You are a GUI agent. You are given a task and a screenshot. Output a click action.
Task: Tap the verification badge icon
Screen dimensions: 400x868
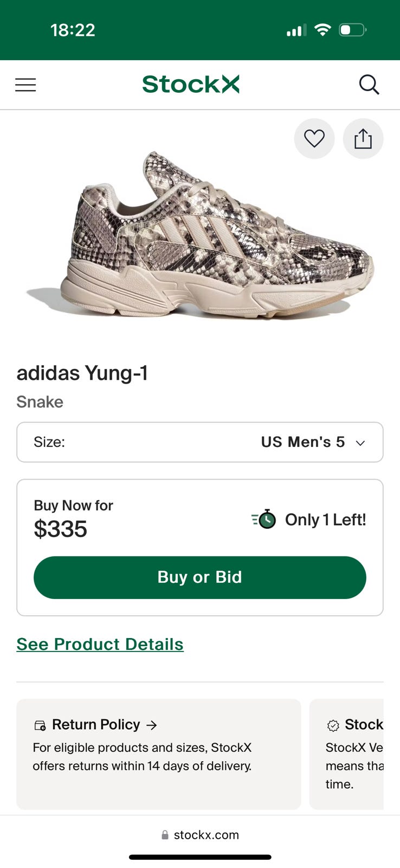point(333,725)
